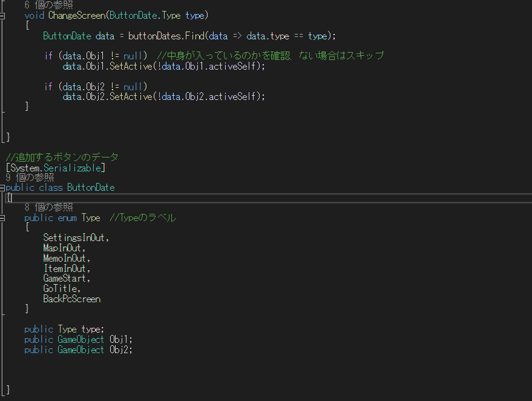Collapse the ChangeScreen method fold marker

pos(2,15)
